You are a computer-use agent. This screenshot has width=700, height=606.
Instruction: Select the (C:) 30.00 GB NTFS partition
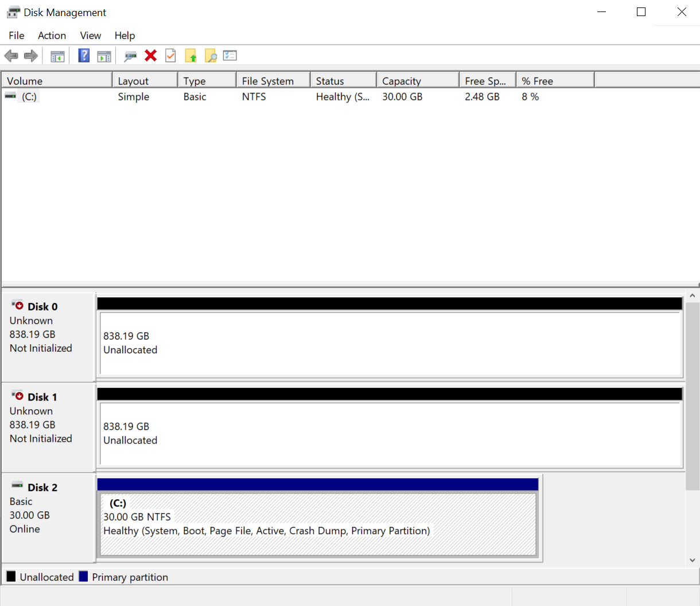click(x=318, y=524)
